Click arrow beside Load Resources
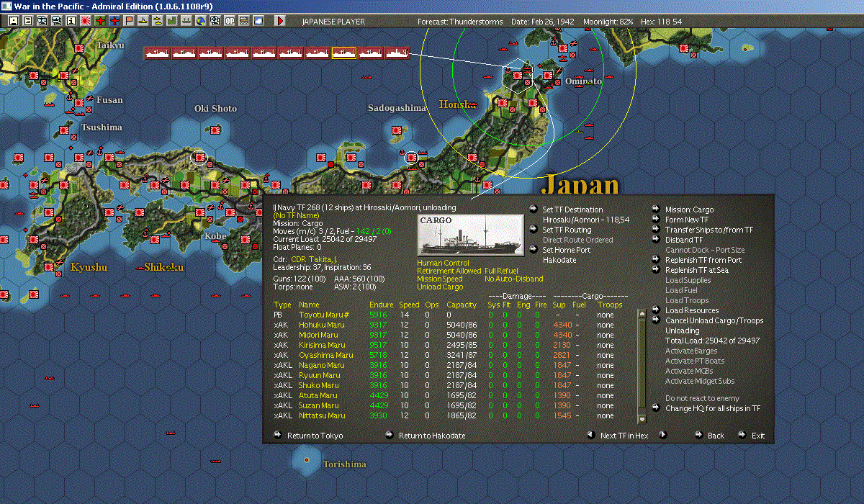This screenshot has width=864, height=504. click(656, 310)
